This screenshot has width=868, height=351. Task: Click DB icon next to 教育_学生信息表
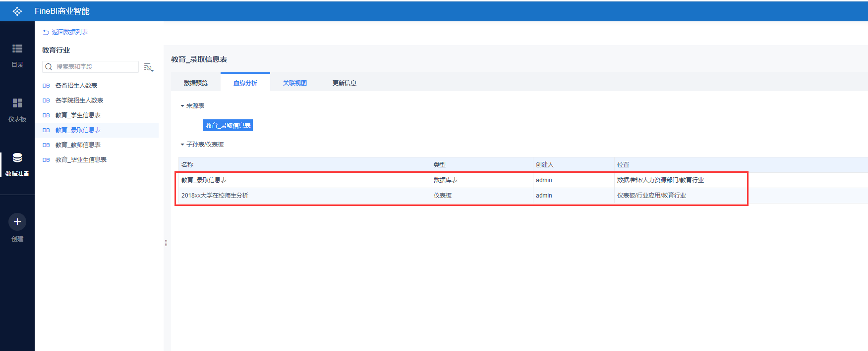point(46,115)
